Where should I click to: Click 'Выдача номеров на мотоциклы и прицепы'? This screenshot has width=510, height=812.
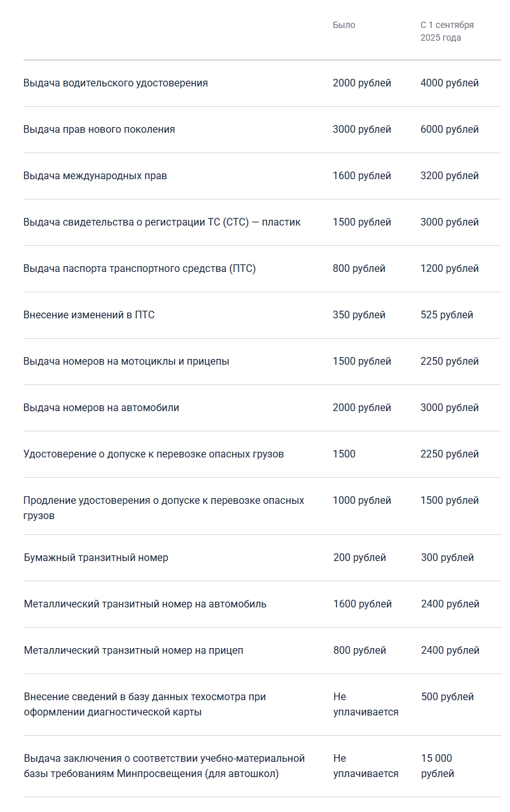(126, 362)
